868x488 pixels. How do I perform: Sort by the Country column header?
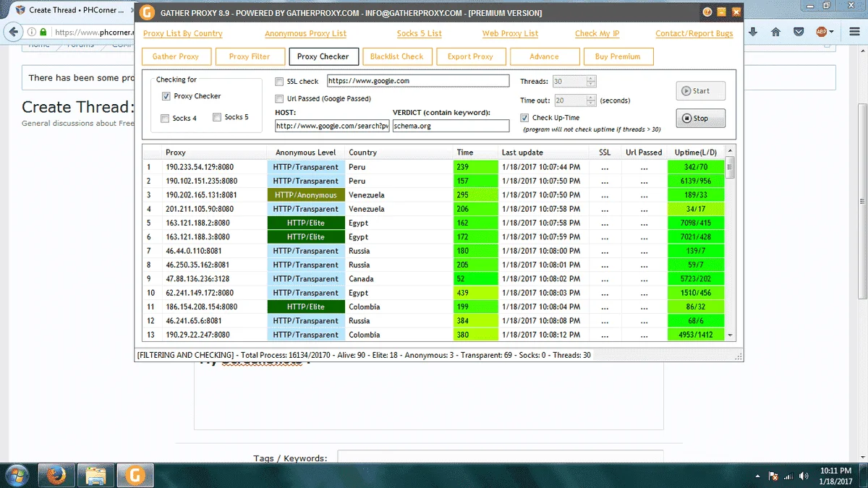pyautogui.click(x=398, y=153)
